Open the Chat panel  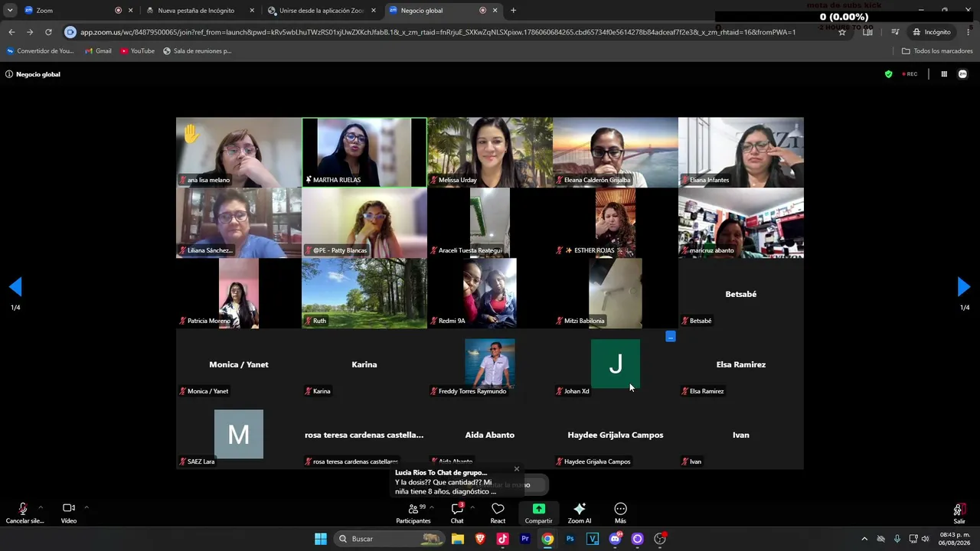[x=457, y=513]
